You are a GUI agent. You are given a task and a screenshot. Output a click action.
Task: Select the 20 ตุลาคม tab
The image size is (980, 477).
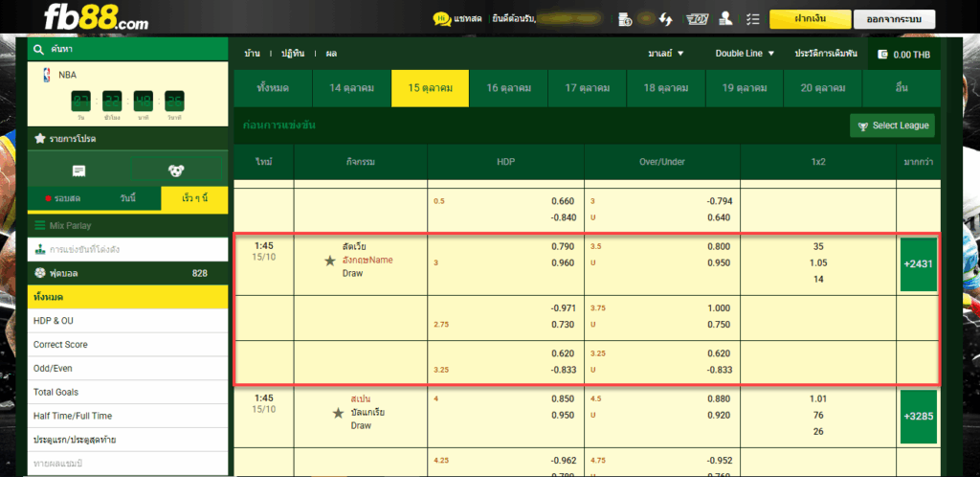click(823, 88)
